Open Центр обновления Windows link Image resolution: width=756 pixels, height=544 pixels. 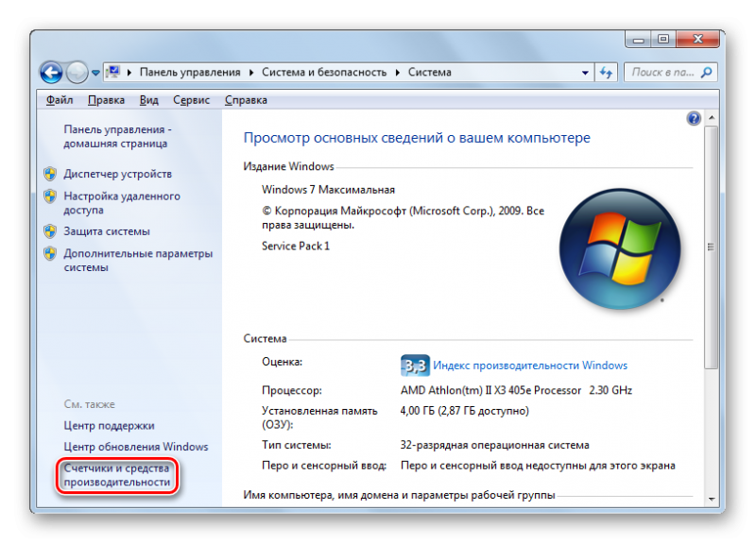click(x=136, y=447)
